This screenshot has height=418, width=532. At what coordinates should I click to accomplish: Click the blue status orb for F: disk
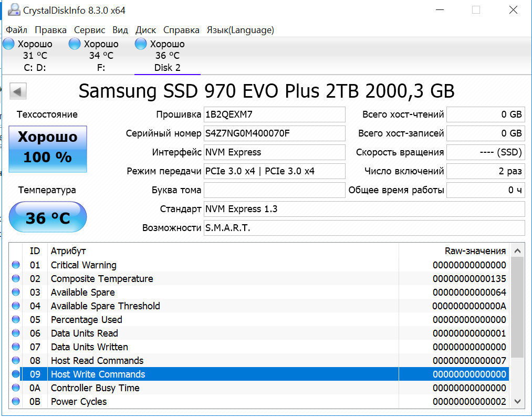point(75,44)
